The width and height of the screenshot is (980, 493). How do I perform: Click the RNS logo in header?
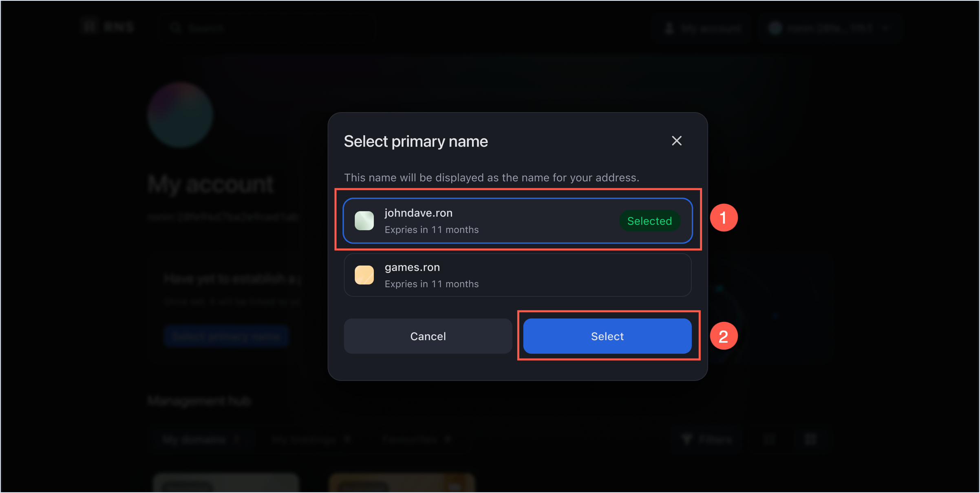108,27
